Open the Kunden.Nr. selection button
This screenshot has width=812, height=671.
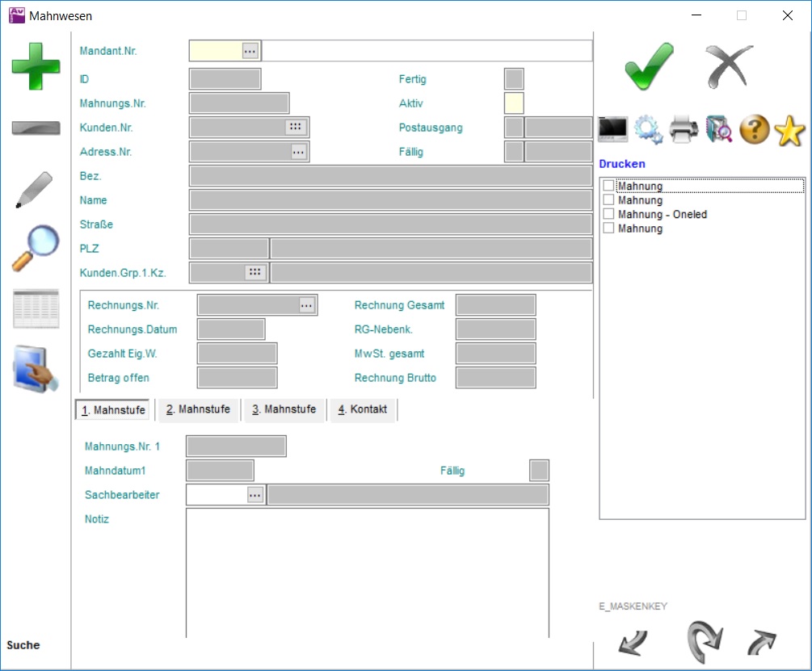(x=295, y=128)
